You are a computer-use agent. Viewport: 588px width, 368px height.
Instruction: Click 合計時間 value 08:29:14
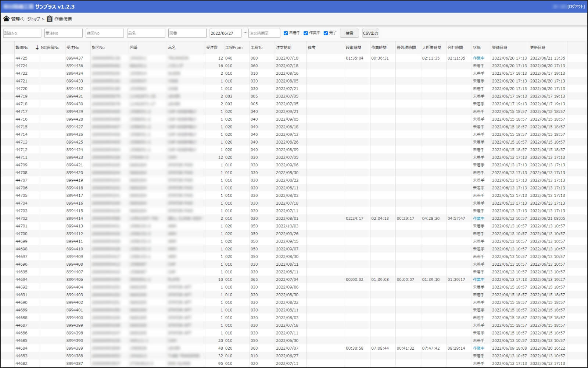click(456, 348)
